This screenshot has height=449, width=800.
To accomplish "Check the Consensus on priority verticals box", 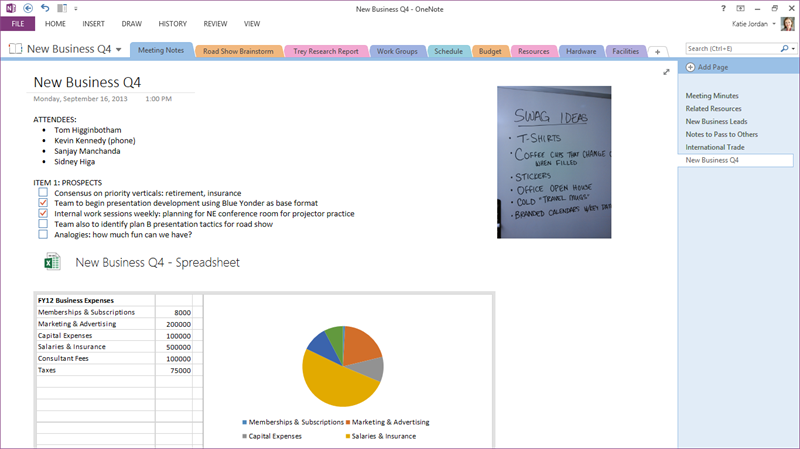I will coord(43,192).
